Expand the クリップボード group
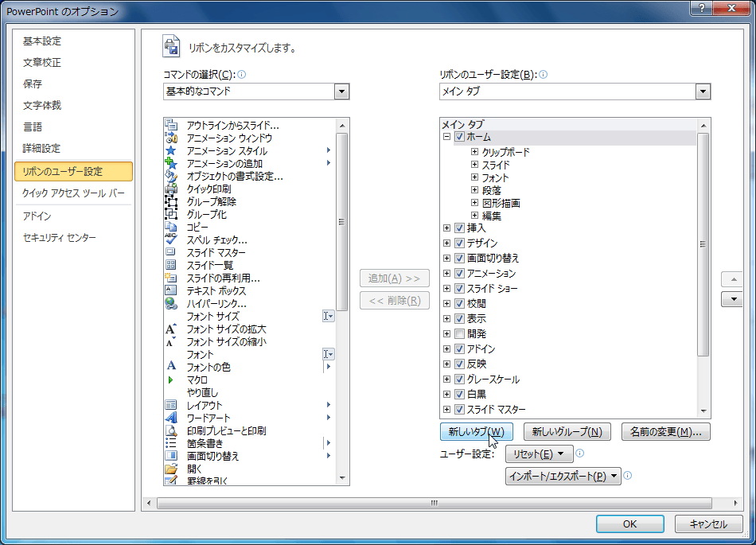The image size is (756, 545). (x=474, y=152)
